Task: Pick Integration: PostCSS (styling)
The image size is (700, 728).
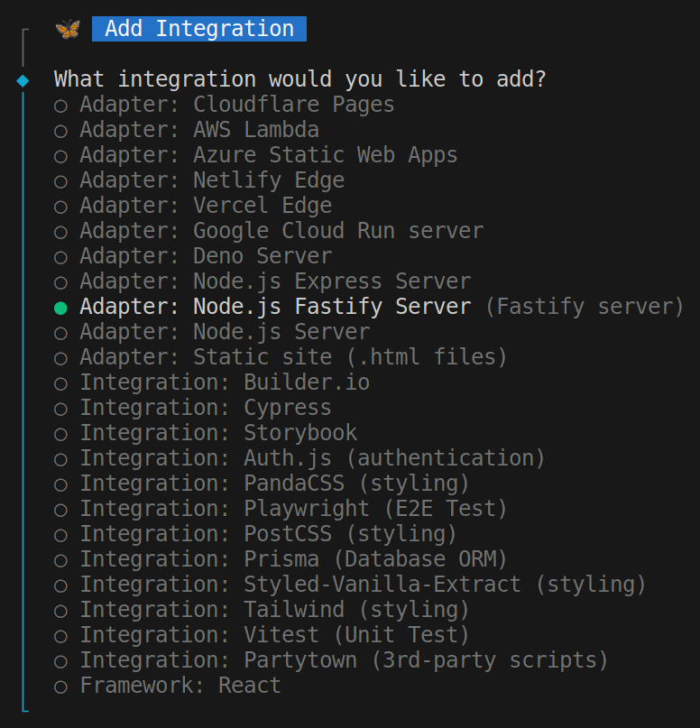Action: [x=255, y=534]
